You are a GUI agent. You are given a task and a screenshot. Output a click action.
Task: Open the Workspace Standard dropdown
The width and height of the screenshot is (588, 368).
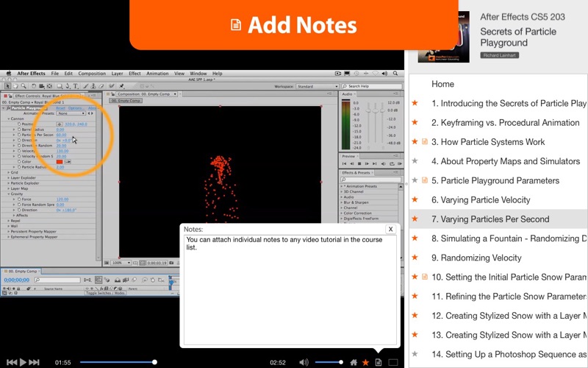coord(318,86)
